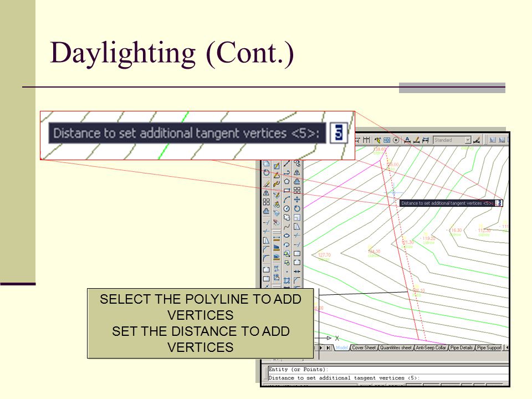Click the command line prompt for tangent vertices distance

click(x=344, y=377)
